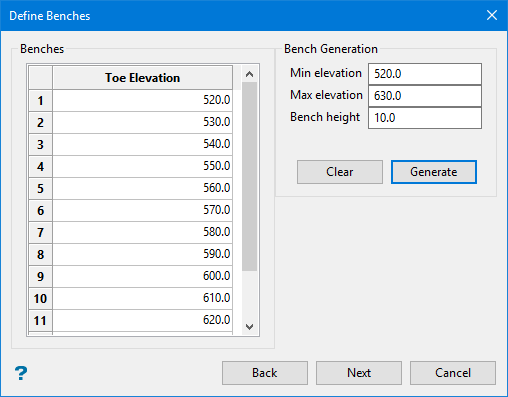Viewport: 508px width, 397px height.
Task: Select row header number 1
Action: coord(40,100)
